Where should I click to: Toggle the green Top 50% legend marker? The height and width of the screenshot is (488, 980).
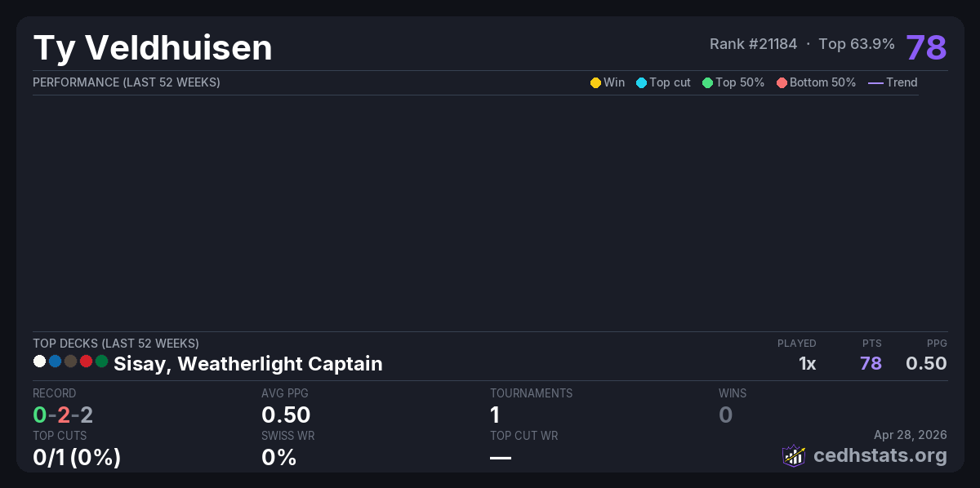[x=707, y=82]
